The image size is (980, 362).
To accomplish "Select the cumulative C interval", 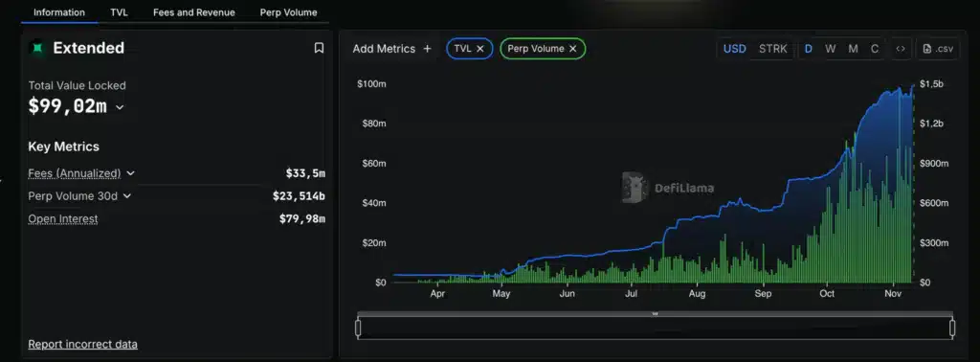I will point(875,49).
